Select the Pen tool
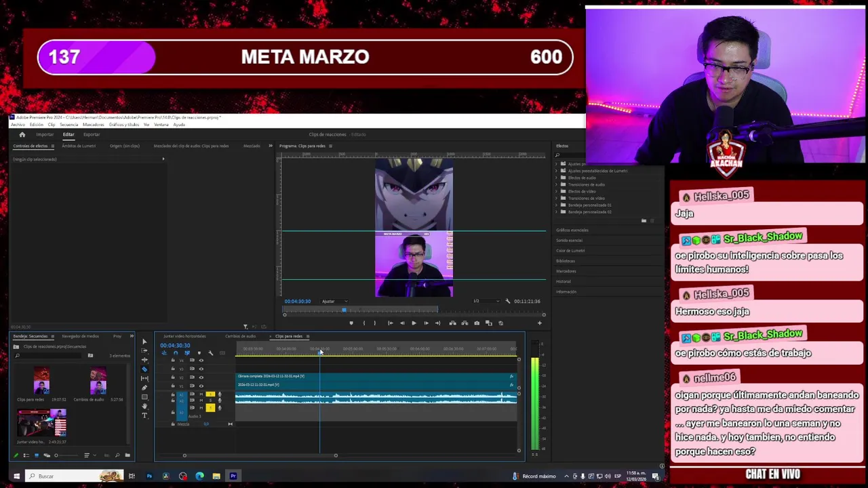This screenshot has width=868, height=488. [x=144, y=388]
